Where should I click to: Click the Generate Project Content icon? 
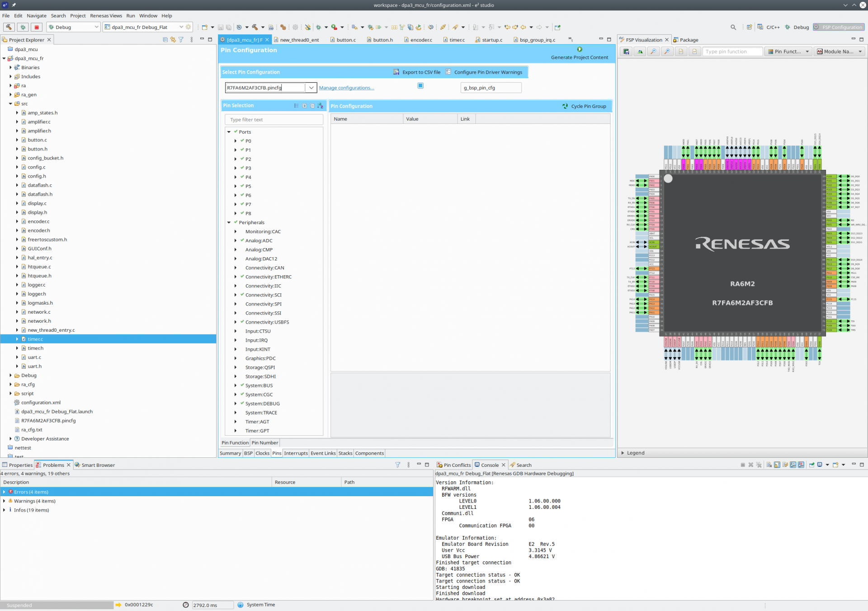coord(580,49)
